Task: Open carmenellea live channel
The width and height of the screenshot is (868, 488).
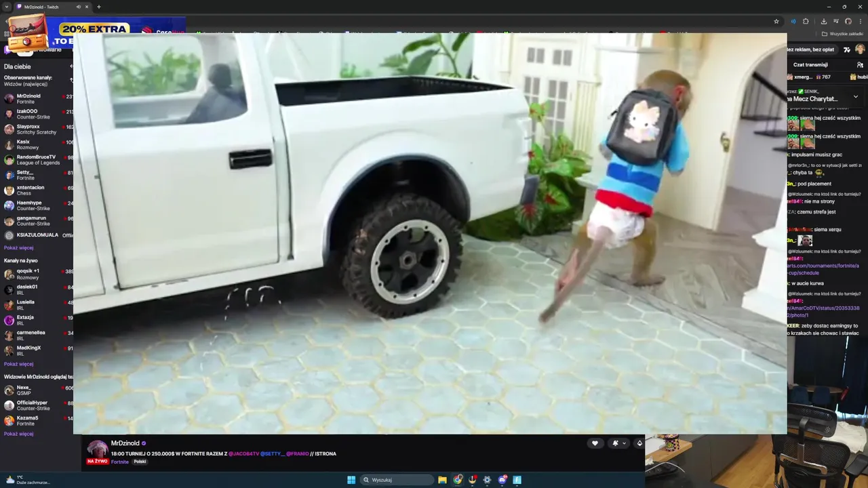Action: point(37,335)
